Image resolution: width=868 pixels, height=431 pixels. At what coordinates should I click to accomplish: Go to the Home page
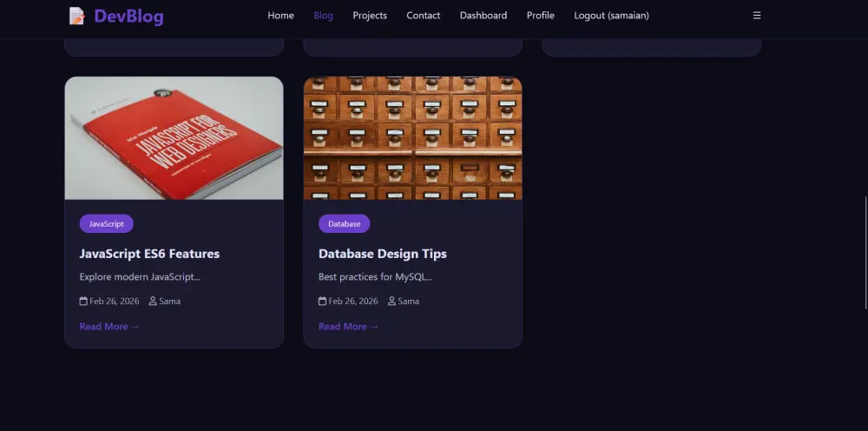pyautogui.click(x=280, y=16)
